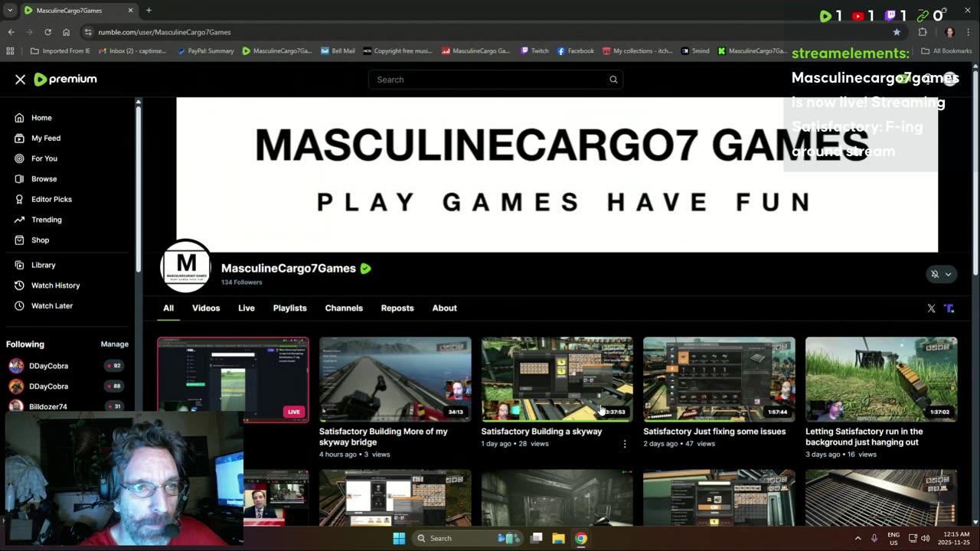
Task: Open Library in the sidebar
Action: coord(43,265)
